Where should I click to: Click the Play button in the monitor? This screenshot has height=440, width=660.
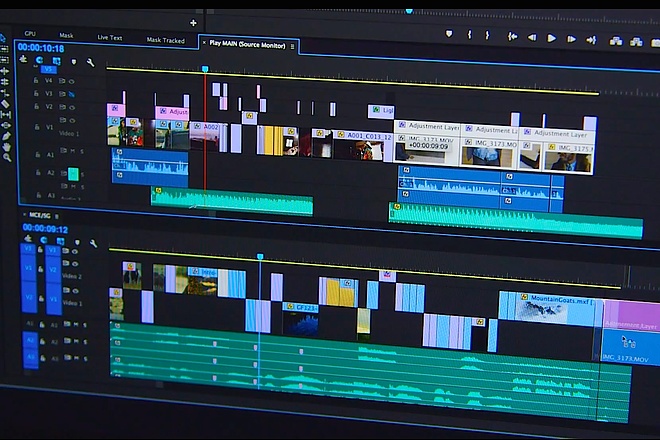tap(551, 38)
